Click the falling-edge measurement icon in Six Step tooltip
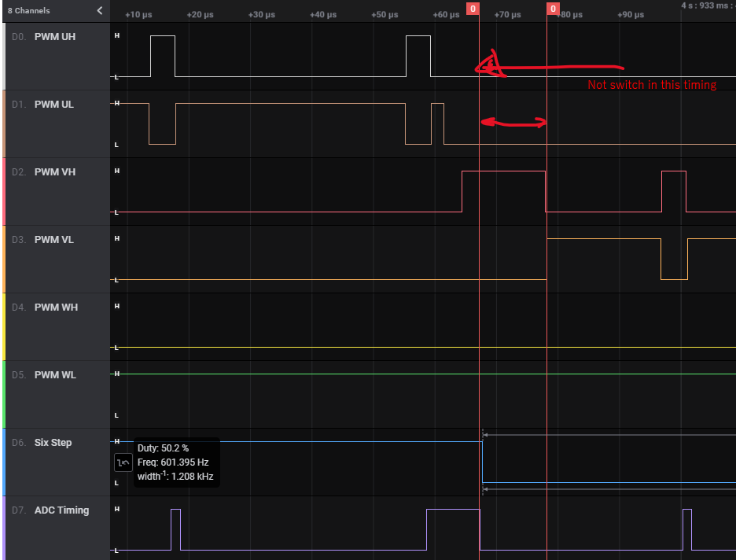 click(x=123, y=462)
